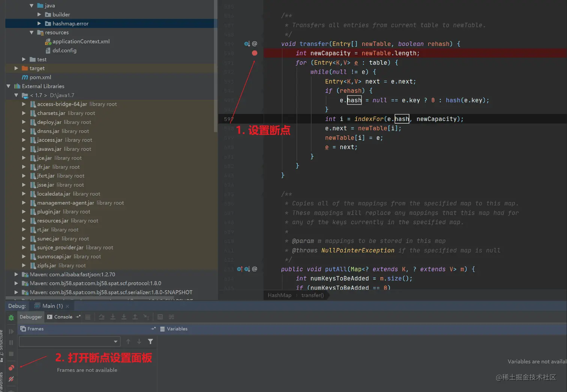Image resolution: width=567 pixels, height=392 pixels.
Task: Select Maven scf.protocol:1.8.0 library
Action: pos(91,283)
